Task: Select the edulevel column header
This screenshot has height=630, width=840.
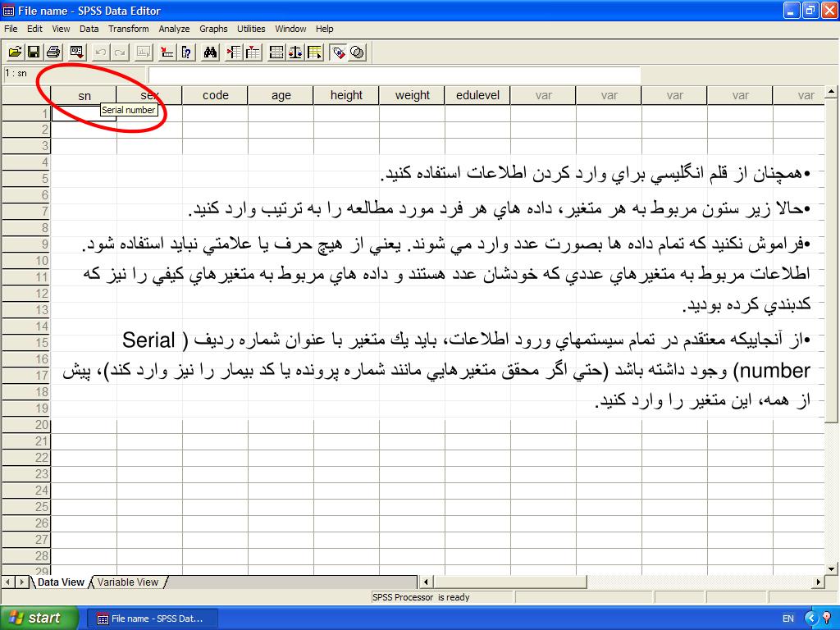Action: pos(477,95)
